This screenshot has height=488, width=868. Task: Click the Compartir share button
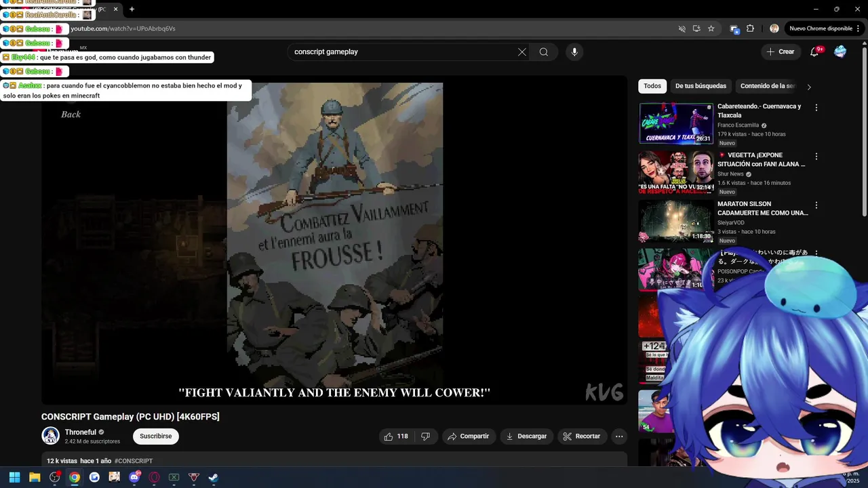pyautogui.click(x=468, y=436)
